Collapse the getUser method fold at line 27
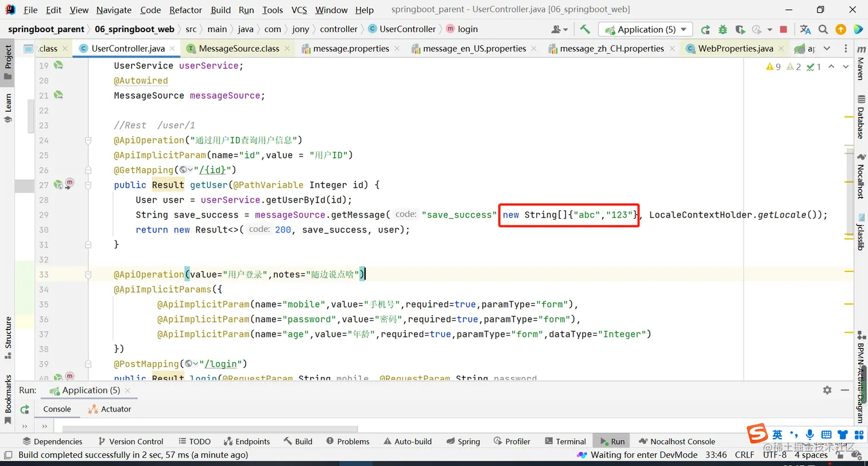868x466 pixels. tap(88, 185)
